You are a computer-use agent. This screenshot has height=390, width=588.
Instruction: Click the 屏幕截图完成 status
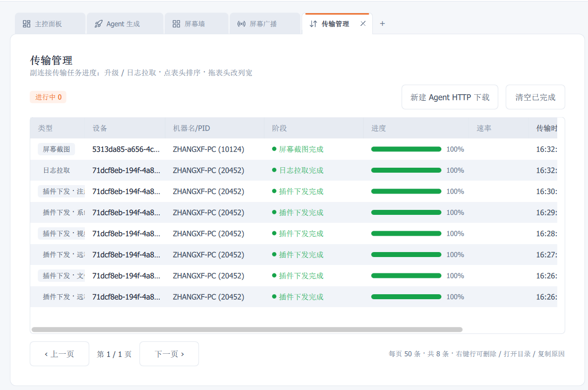click(x=298, y=149)
